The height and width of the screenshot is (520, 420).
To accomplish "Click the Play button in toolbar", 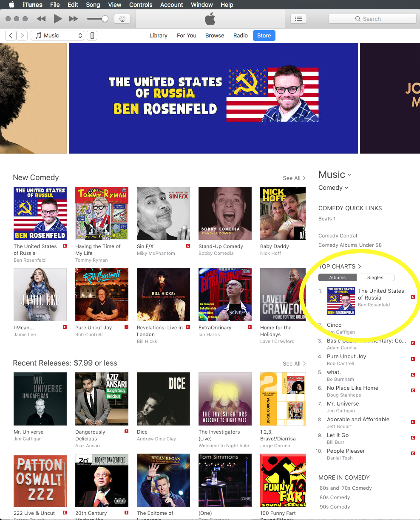I will click(58, 19).
